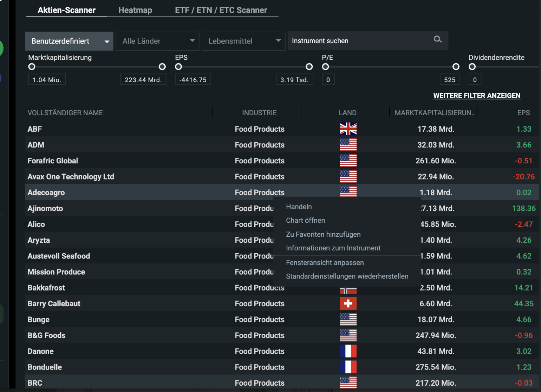Choose Fensteransicht anpassen from the context menu
The width and height of the screenshot is (541, 392).
[325, 263]
